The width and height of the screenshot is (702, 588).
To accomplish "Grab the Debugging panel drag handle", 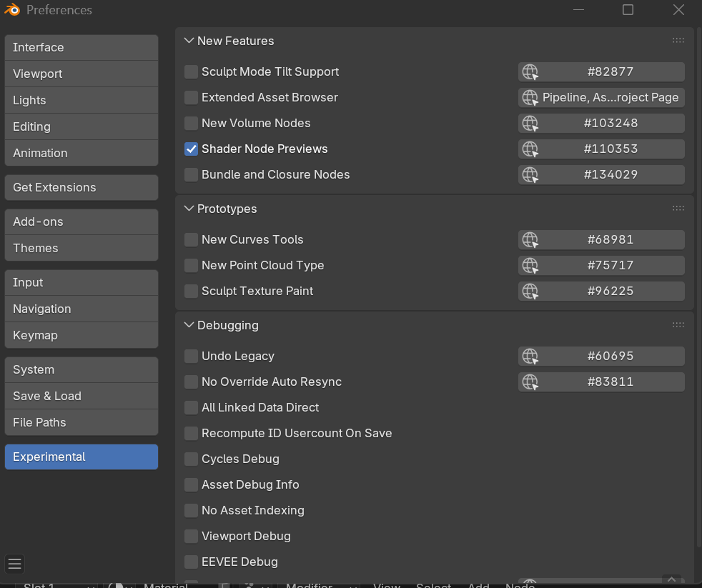I will 678,324.
